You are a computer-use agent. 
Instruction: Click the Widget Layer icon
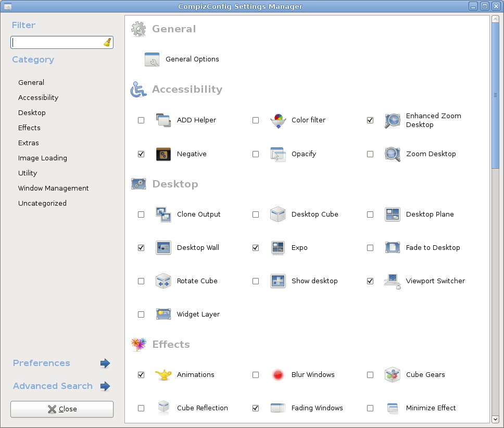(163, 314)
